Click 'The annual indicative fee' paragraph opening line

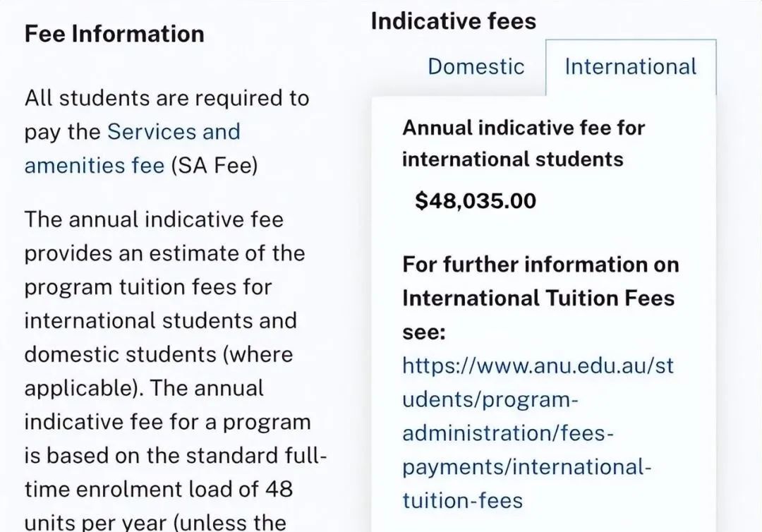coord(154,219)
